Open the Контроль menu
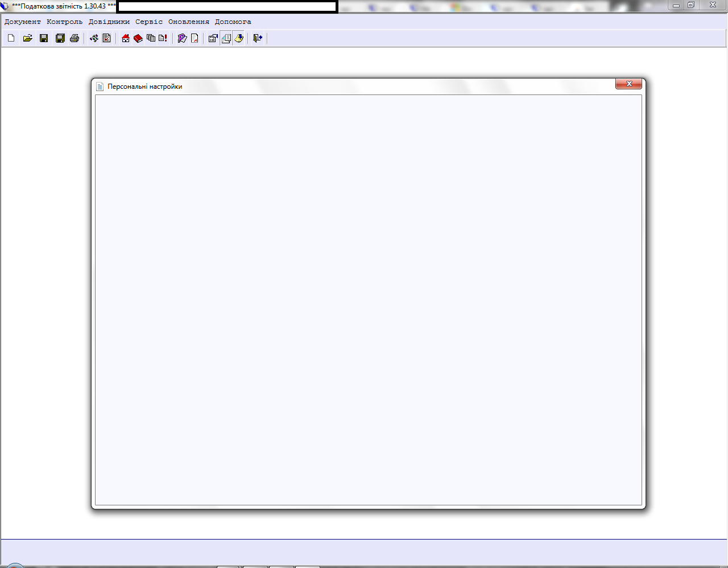The height and width of the screenshot is (568, 728). (x=64, y=22)
